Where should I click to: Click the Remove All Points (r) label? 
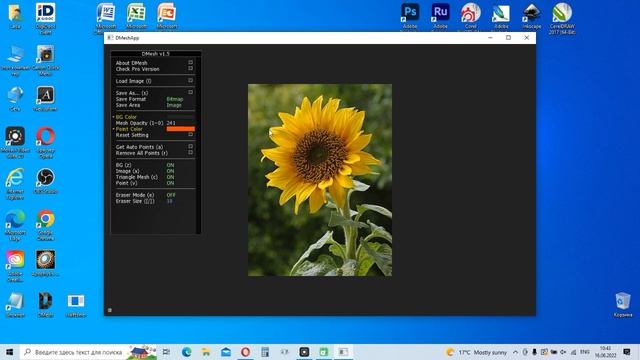pos(142,153)
